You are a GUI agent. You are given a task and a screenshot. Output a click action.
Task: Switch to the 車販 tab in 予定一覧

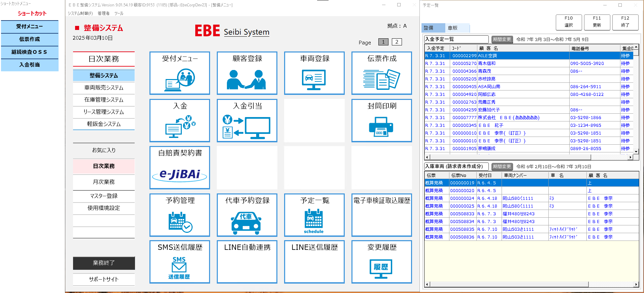[457, 28]
